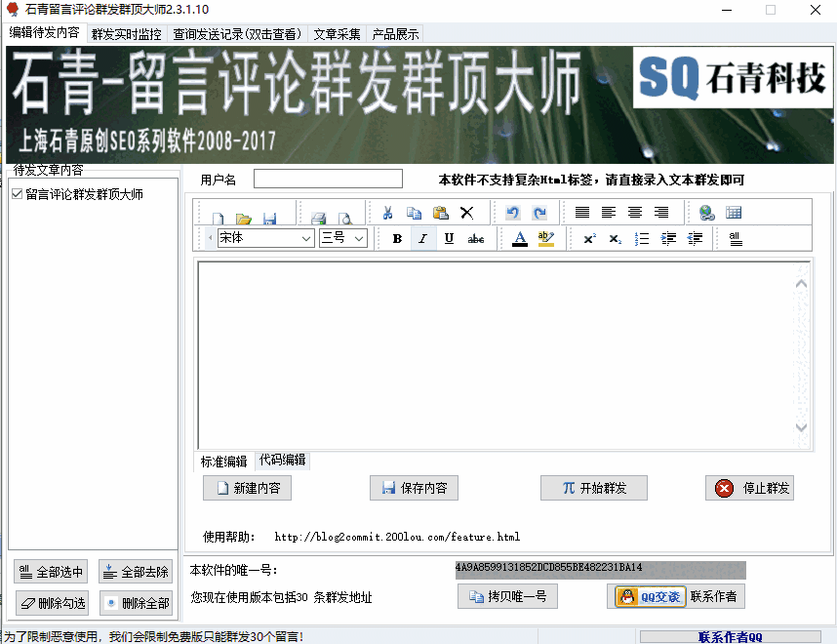
Task: Toggle bold formatting
Action: (397, 237)
